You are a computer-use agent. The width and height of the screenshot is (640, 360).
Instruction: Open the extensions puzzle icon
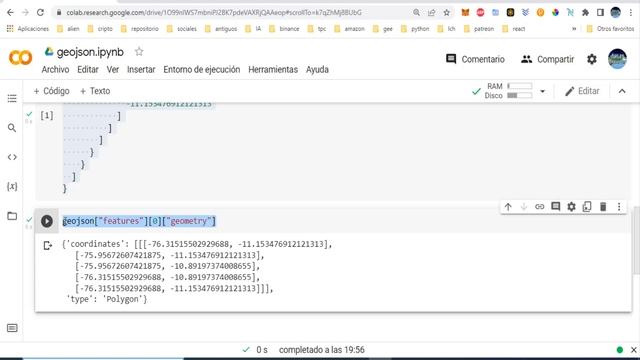pos(585,13)
